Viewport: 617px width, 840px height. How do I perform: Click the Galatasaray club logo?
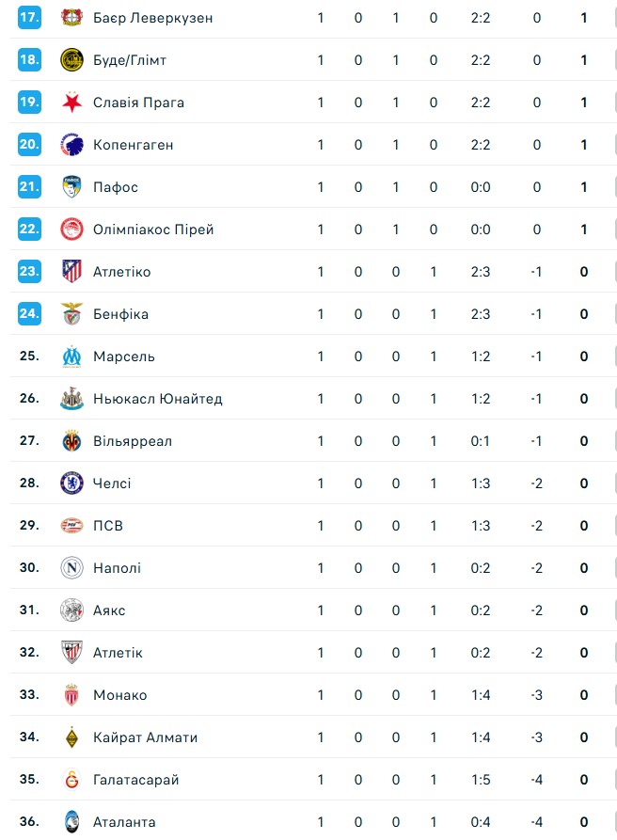point(71,780)
